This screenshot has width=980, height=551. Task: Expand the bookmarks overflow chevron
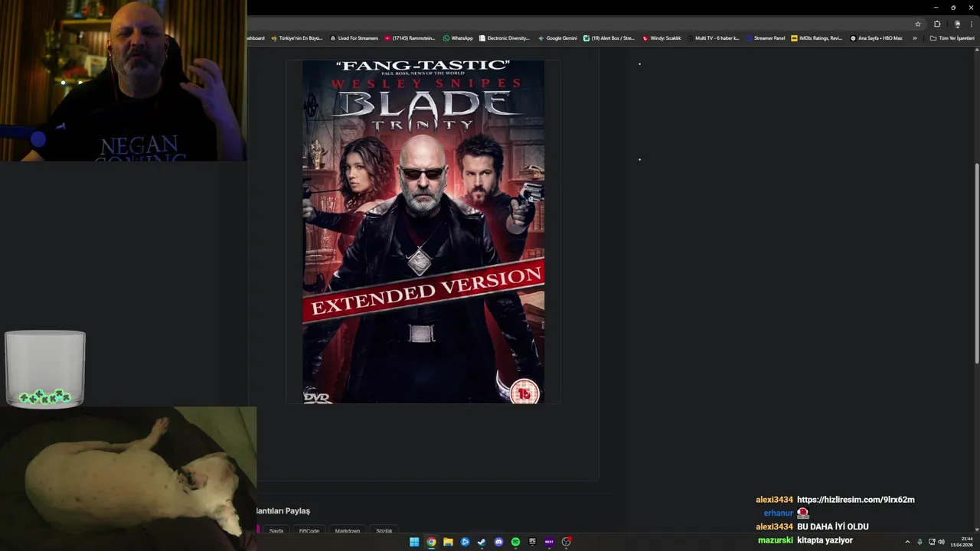[914, 38]
